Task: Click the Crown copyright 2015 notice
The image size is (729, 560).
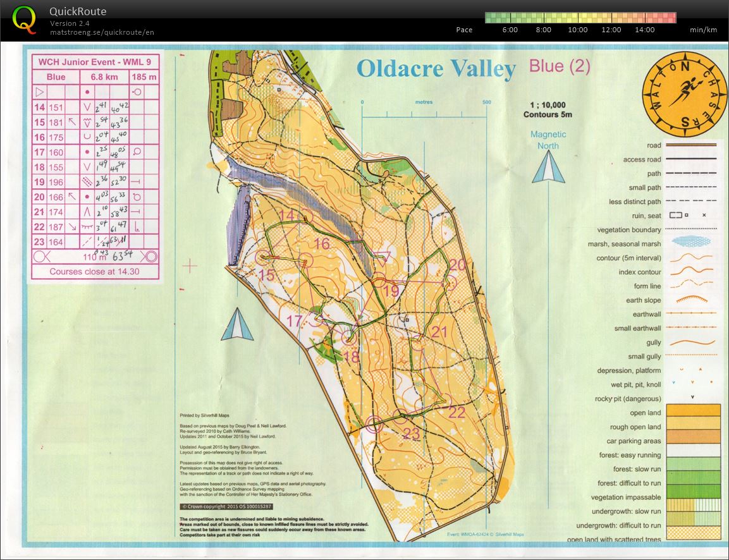Action: pos(226,506)
